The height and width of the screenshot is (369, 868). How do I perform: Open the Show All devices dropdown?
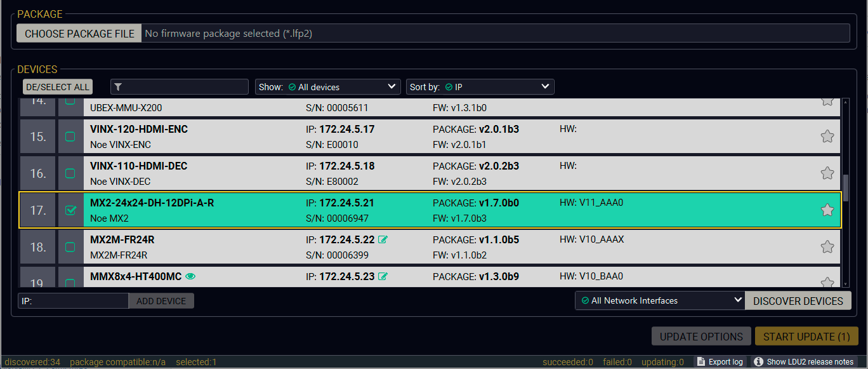[x=328, y=87]
